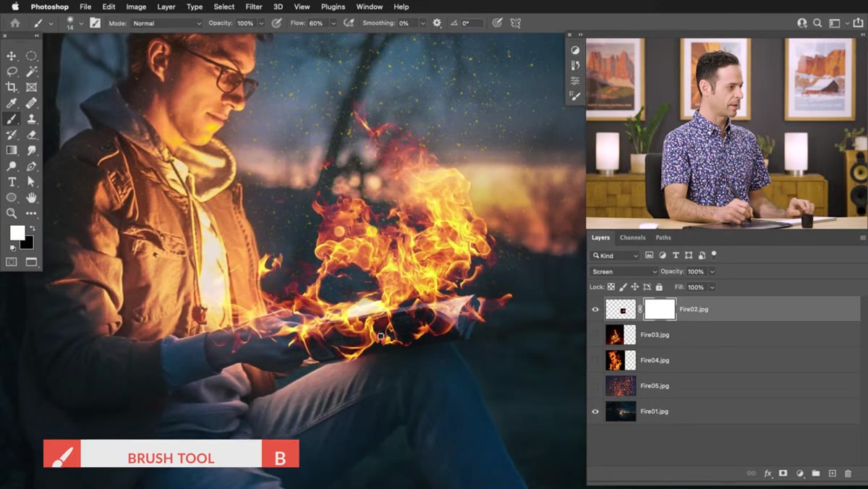Expand the layer Opacity dropdown arrow
The image size is (868, 489).
(712, 271)
